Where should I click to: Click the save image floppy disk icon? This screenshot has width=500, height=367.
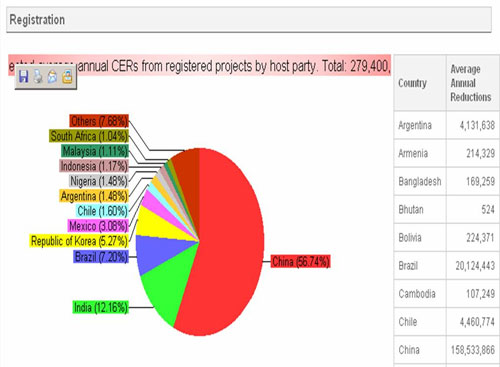23,77
